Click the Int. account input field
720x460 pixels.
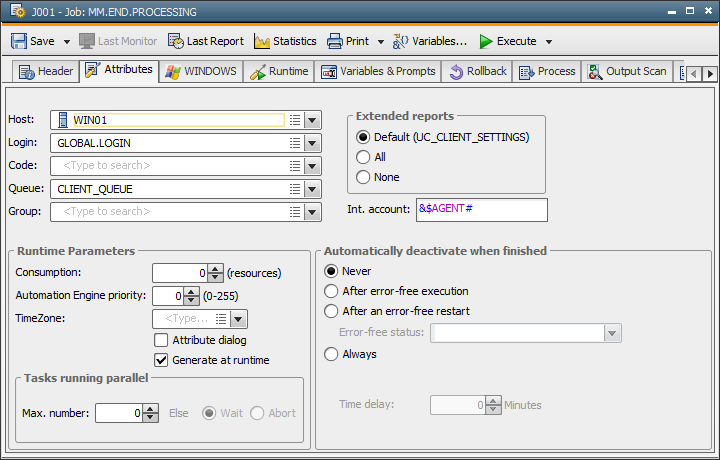[481, 209]
